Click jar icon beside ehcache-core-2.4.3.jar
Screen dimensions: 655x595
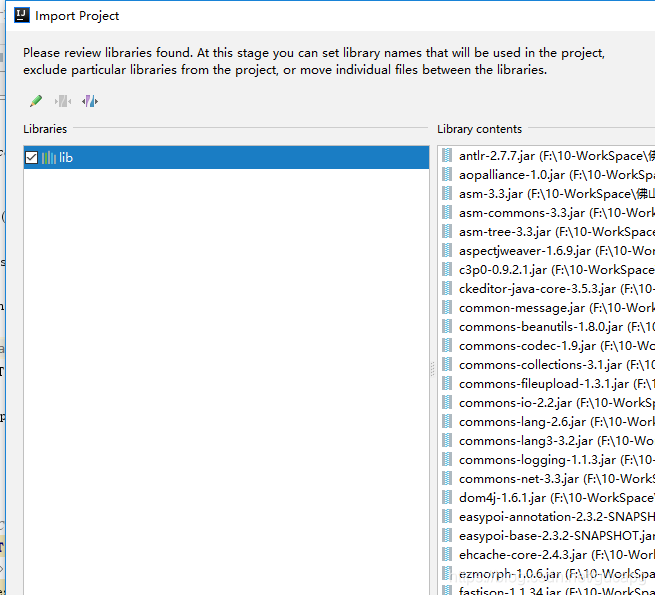[447, 554]
